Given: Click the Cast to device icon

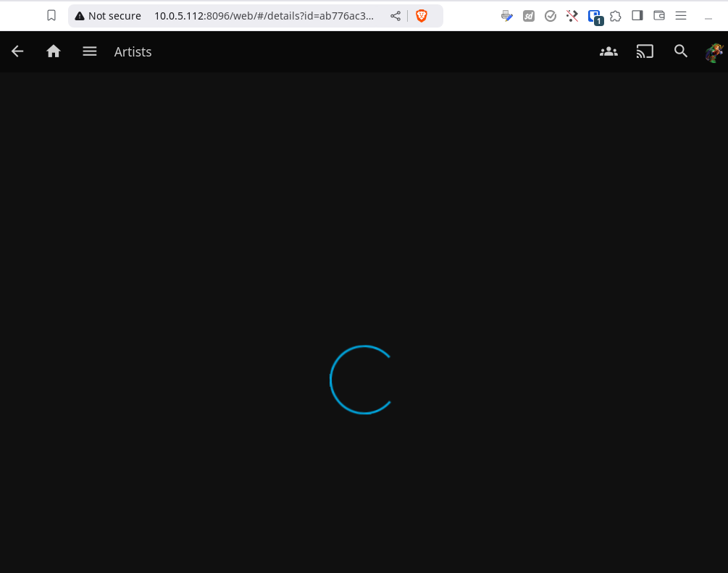Looking at the screenshot, I should point(645,51).
